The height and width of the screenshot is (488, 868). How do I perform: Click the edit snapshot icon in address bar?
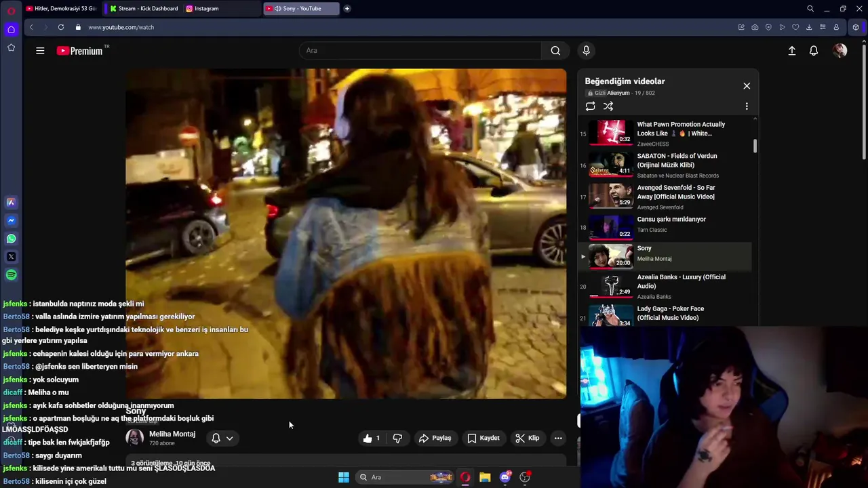[741, 27]
